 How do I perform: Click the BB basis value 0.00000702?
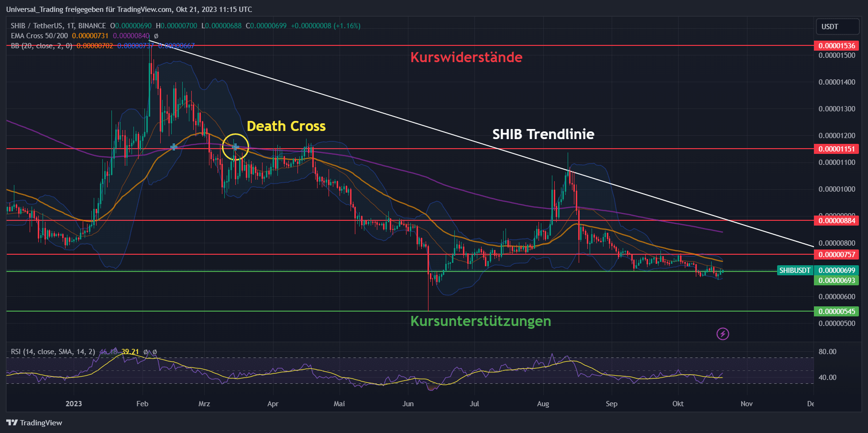pyautogui.click(x=95, y=46)
